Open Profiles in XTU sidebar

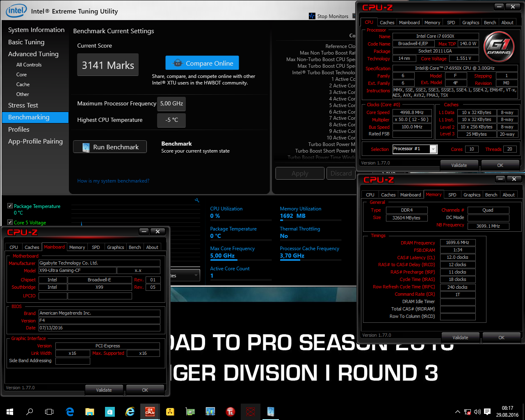19,130
